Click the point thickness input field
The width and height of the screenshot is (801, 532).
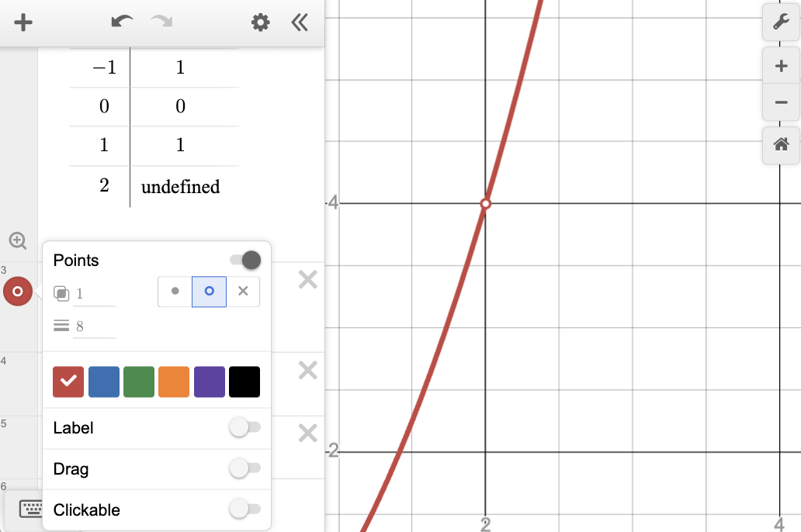[95, 326]
